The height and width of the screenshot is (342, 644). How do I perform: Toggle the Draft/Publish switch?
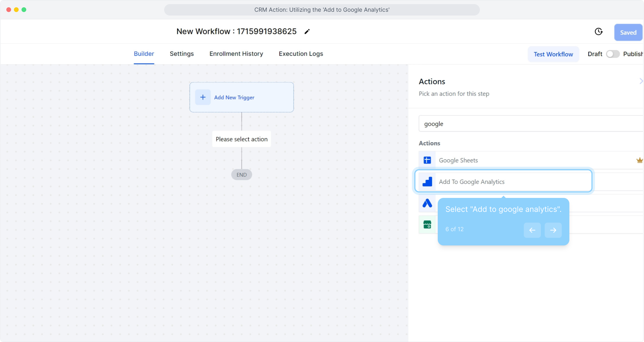pyautogui.click(x=612, y=54)
